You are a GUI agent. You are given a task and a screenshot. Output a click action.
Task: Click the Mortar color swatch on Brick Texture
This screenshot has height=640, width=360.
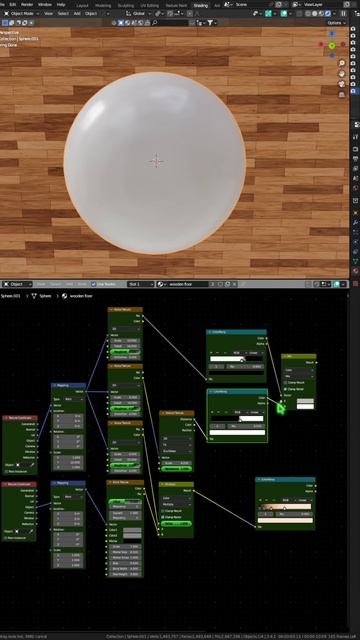(x=132, y=541)
